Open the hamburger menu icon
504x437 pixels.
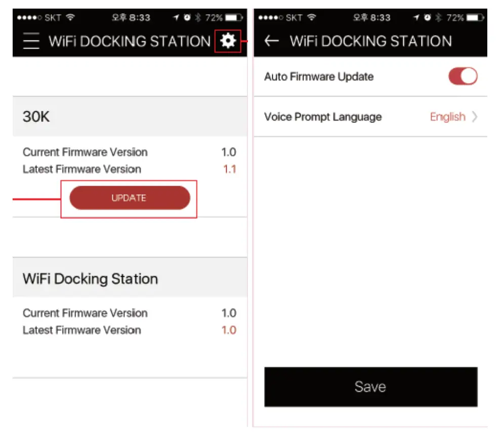click(31, 41)
